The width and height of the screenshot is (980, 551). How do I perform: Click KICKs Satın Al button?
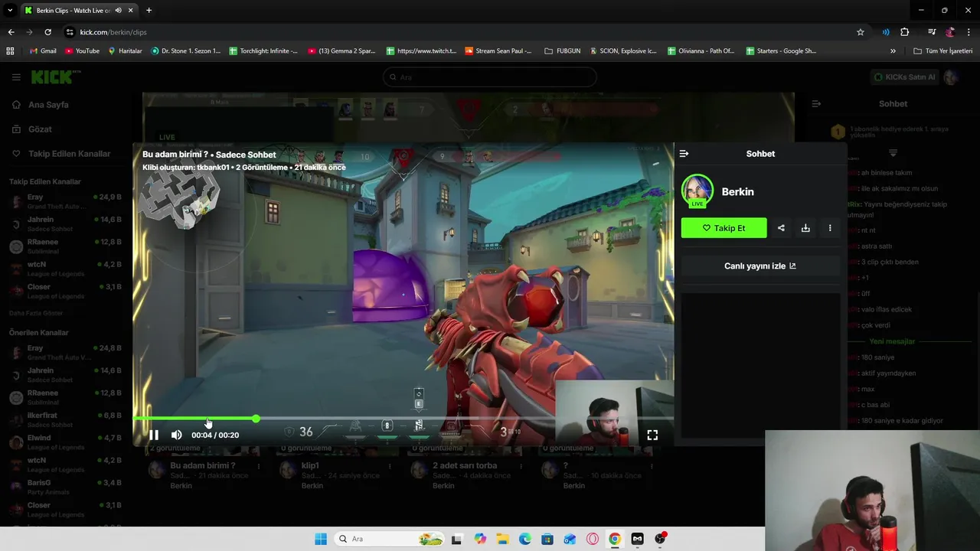click(906, 77)
